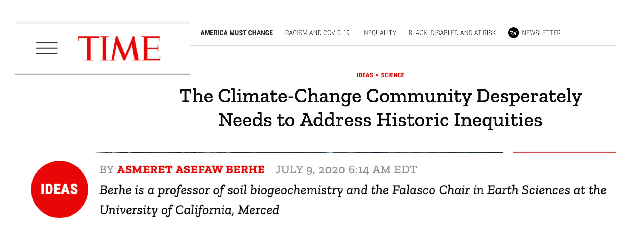
Task: Open the red IDEAS category tag
Action: pos(365,75)
